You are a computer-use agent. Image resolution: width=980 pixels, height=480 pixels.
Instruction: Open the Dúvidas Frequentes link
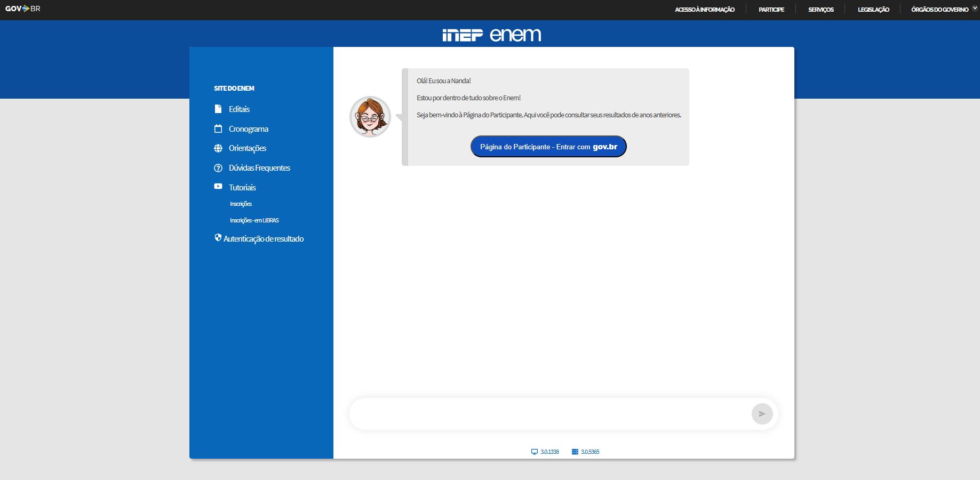(x=259, y=168)
